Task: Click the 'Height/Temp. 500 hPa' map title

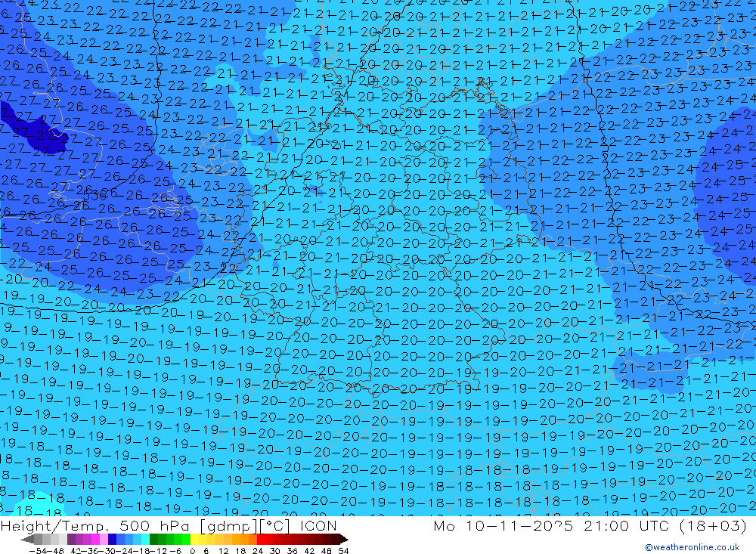Action: pos(96,525)
